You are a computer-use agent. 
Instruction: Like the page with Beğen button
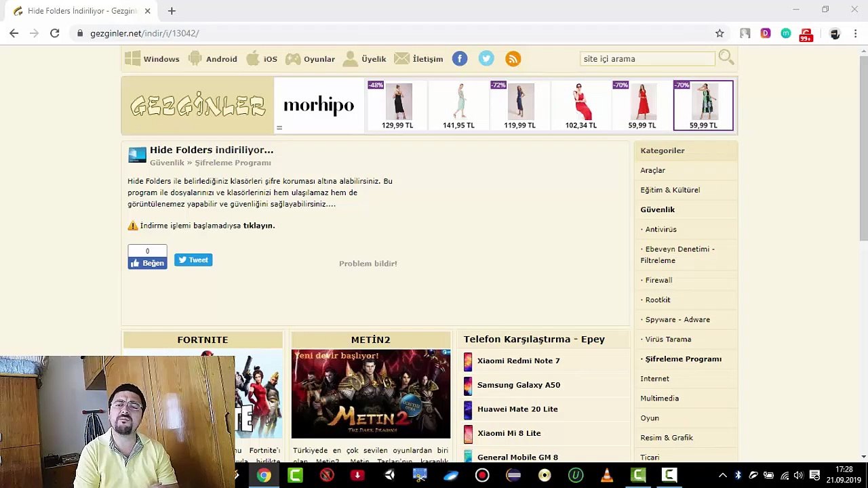[147, 263]
